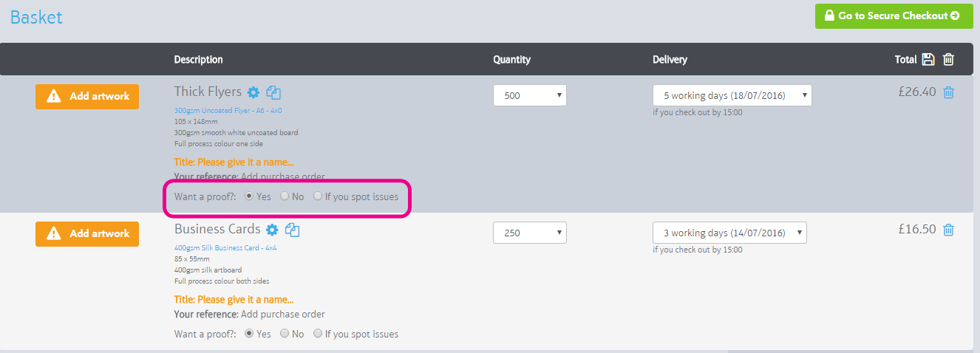
Task: Click the gear icon beside Thick Flyers
Action: point(253,92)
